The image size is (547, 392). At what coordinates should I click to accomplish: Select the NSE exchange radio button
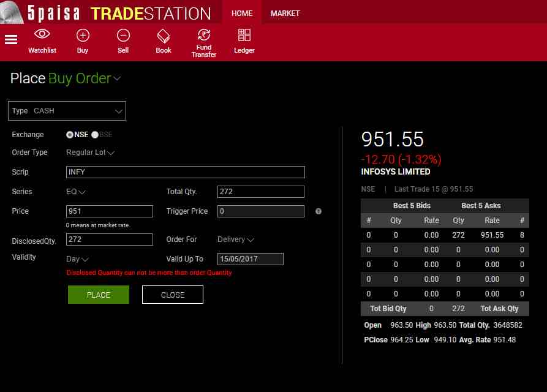[x=70, y=135]
